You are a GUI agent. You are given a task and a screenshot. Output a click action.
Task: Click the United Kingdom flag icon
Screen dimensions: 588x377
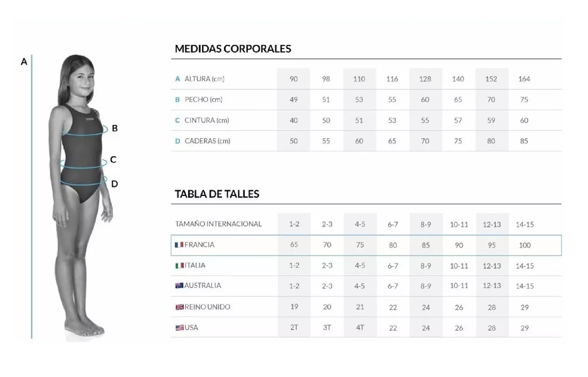(180, 307)
